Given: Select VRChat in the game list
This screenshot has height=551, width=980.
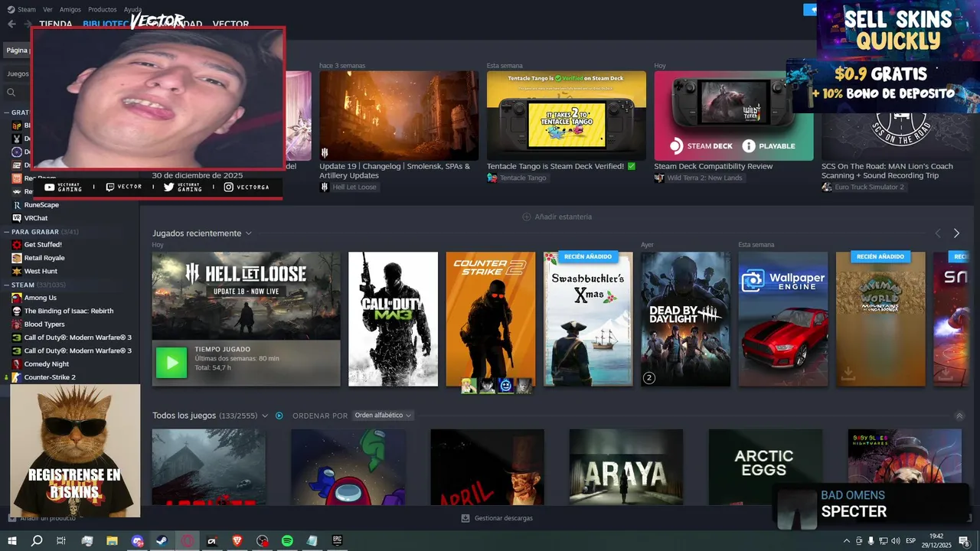Looking at the screenshot, I should (36, 218).
